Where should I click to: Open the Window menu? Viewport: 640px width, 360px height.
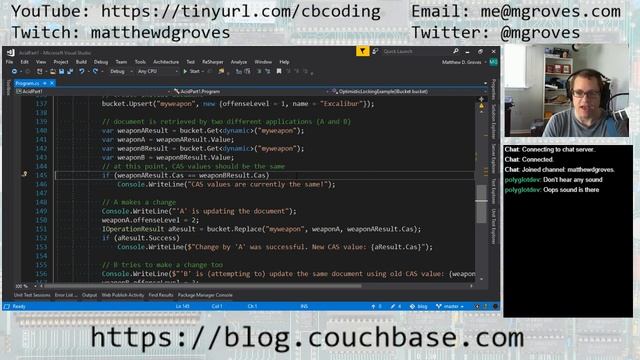click(263, 62)
